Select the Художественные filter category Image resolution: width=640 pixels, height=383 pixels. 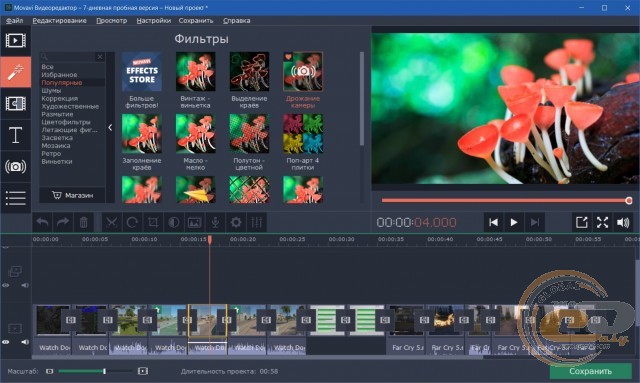[x=70, y=106]
